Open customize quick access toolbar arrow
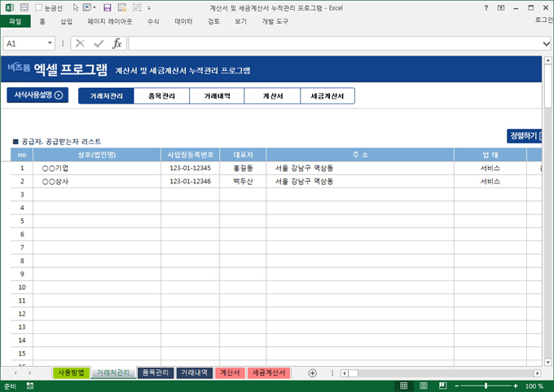 [149, 8]
